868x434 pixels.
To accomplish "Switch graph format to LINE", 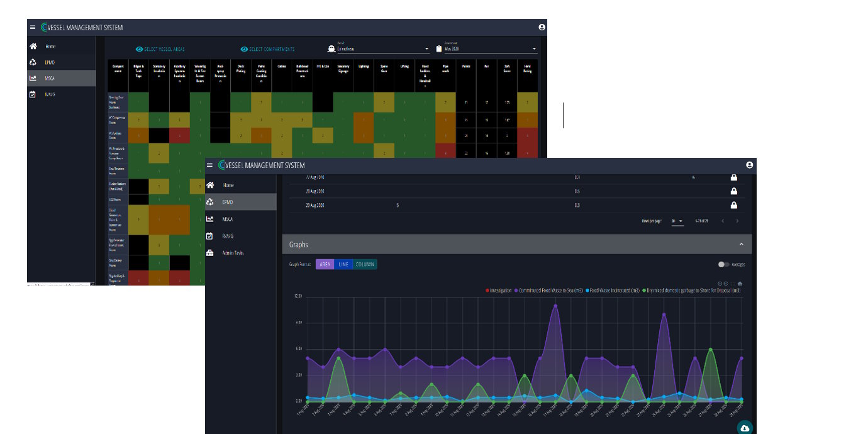I will (343, 264).
